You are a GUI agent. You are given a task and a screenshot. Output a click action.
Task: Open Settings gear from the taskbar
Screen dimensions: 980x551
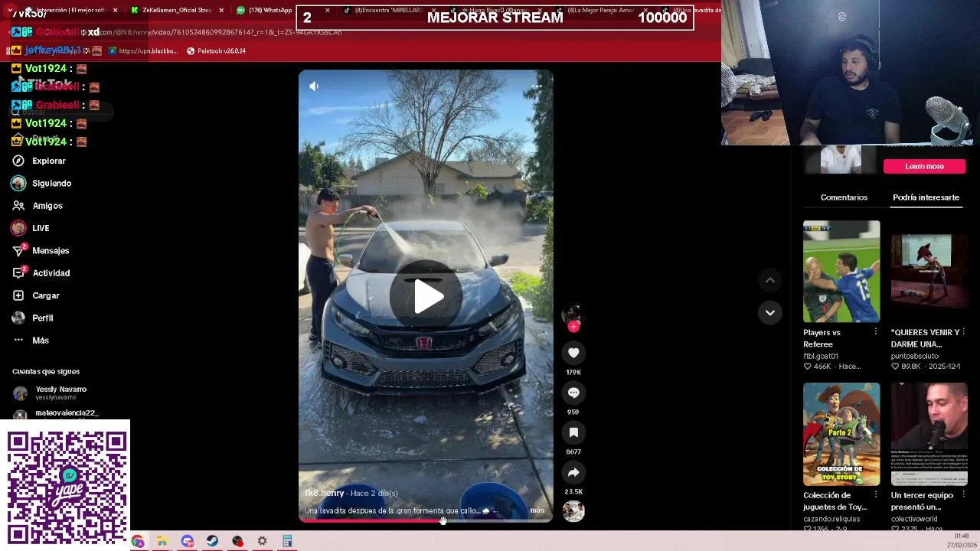click(x=262, y=542)
